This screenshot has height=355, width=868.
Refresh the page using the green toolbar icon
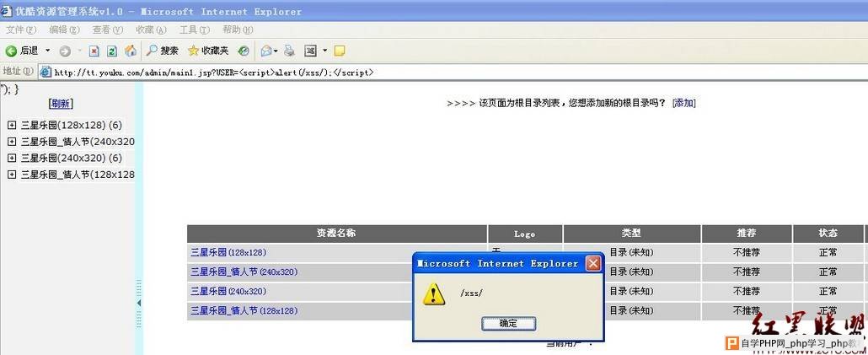[x=112, y=51]
